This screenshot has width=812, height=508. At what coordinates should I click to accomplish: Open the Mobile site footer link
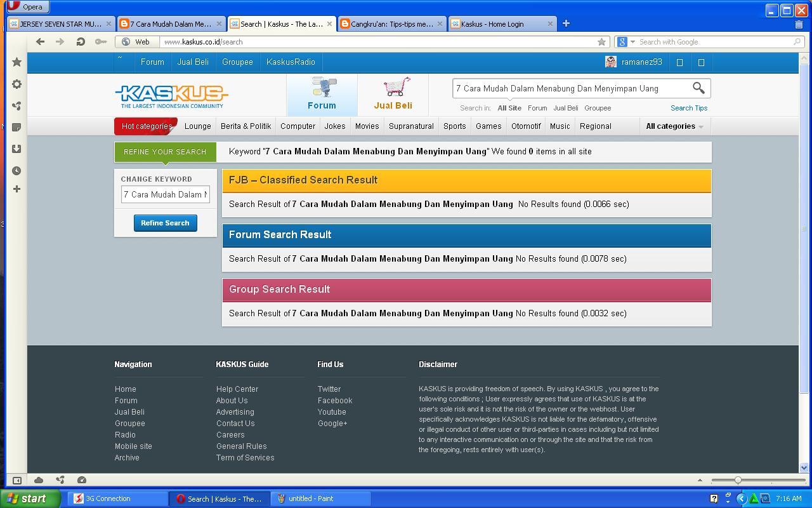click(133, 446)
